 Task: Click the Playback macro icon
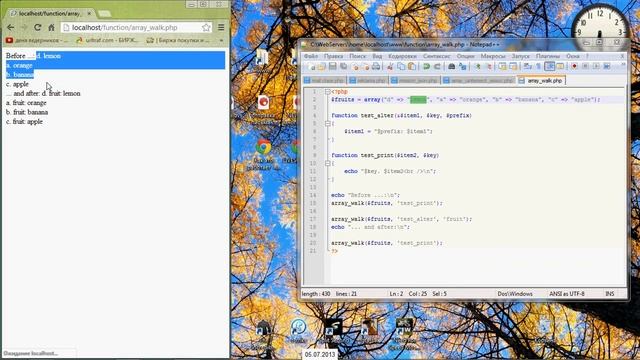[596, 67]
